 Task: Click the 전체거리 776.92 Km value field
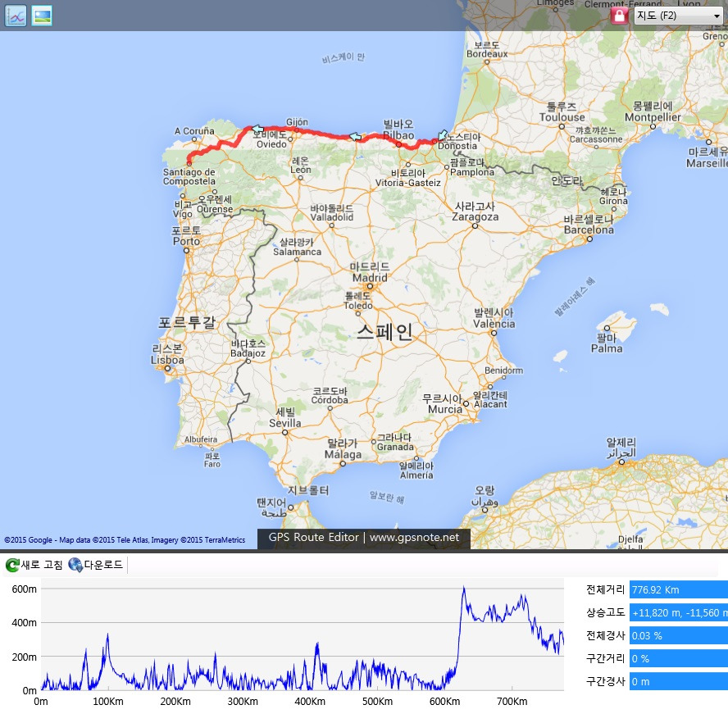678,589
